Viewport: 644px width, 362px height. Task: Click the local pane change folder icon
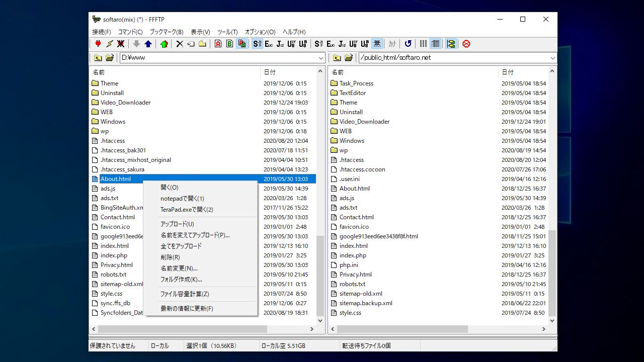110,58
